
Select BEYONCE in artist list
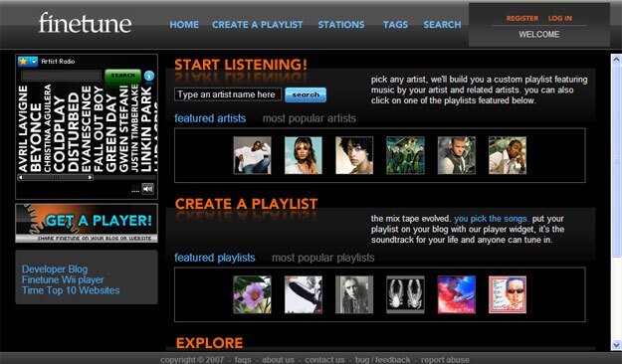click(35, 137)
